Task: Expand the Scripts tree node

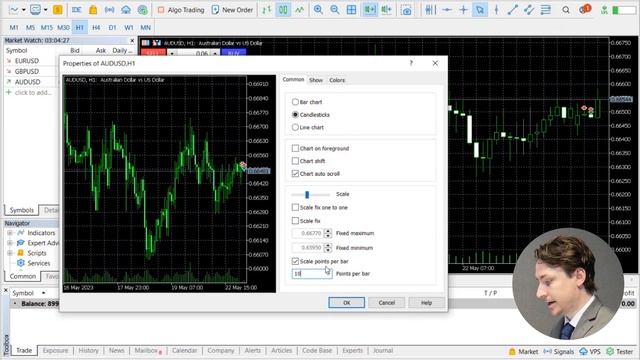Action: 9,253
